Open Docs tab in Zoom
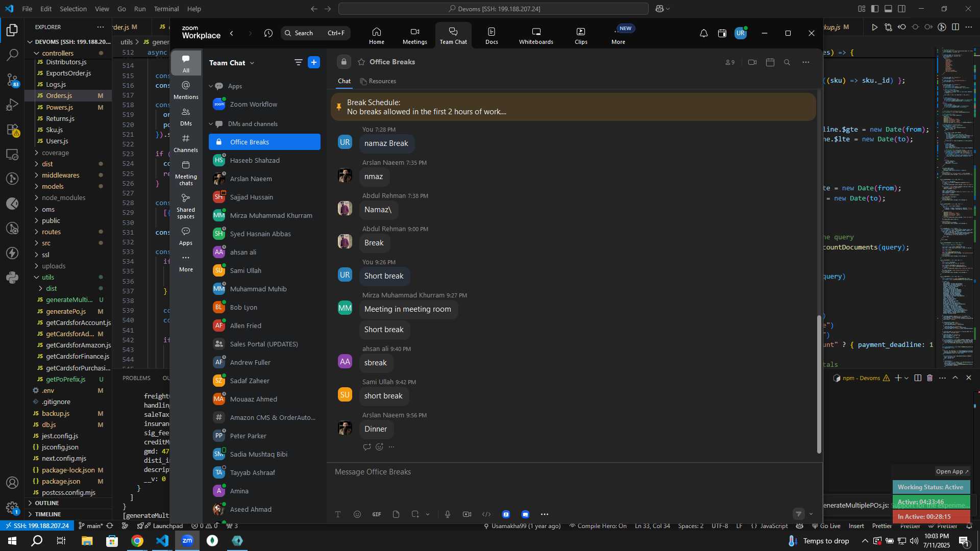The height and width of the screenshot is (551, 980). click(492, 36)
